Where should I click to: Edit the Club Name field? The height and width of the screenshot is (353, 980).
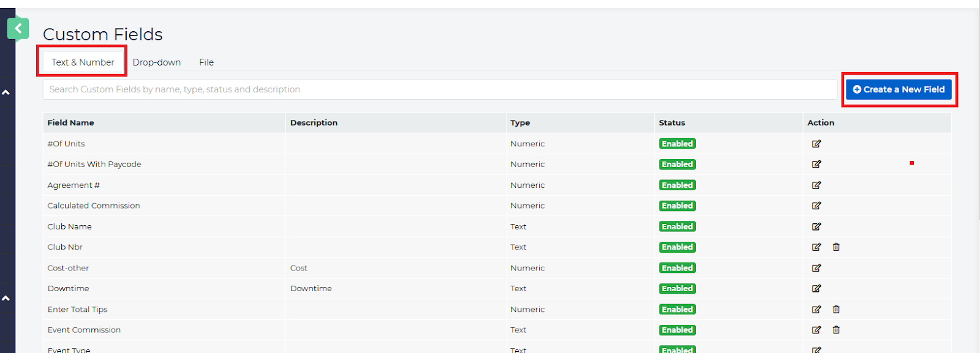pos(816,226)
